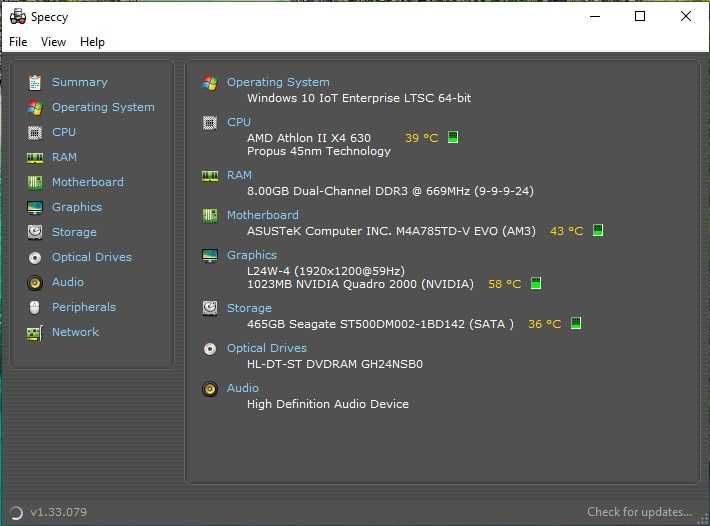Click the CPU chip icon in sidebar
710x526 pixels.
tap(35, 133)
